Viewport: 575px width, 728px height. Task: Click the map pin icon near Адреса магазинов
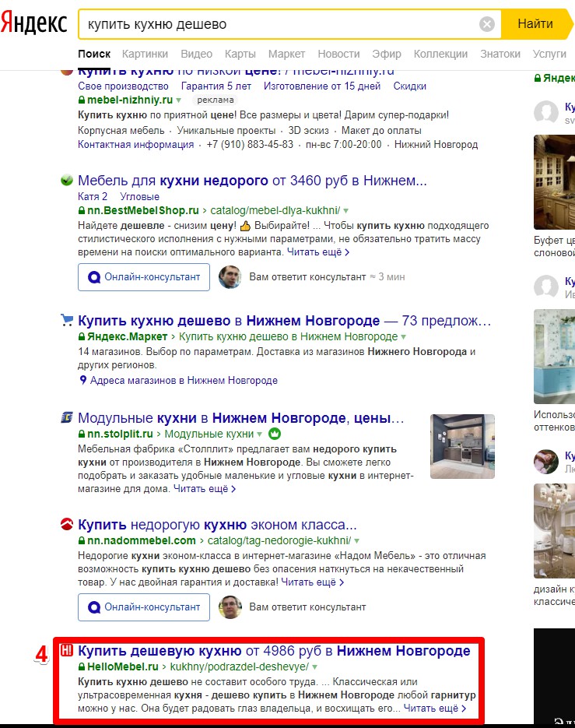pos(83,380)
